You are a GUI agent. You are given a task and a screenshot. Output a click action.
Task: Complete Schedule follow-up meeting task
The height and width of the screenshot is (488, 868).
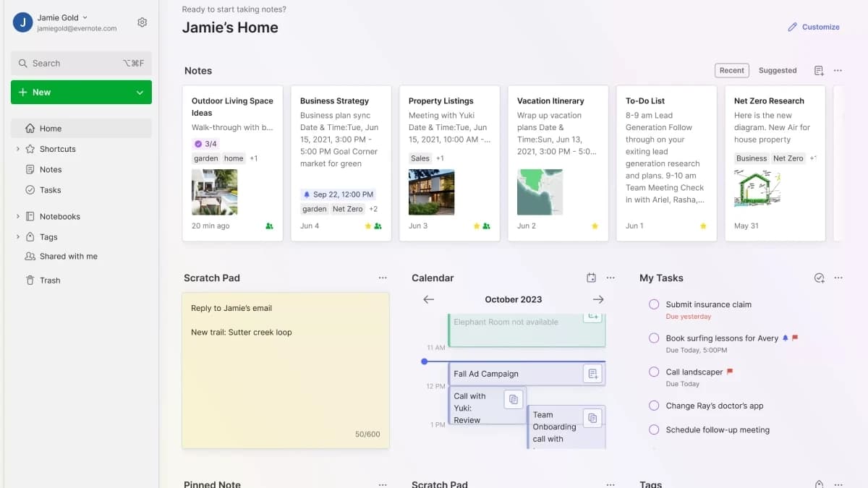point(654,429)
